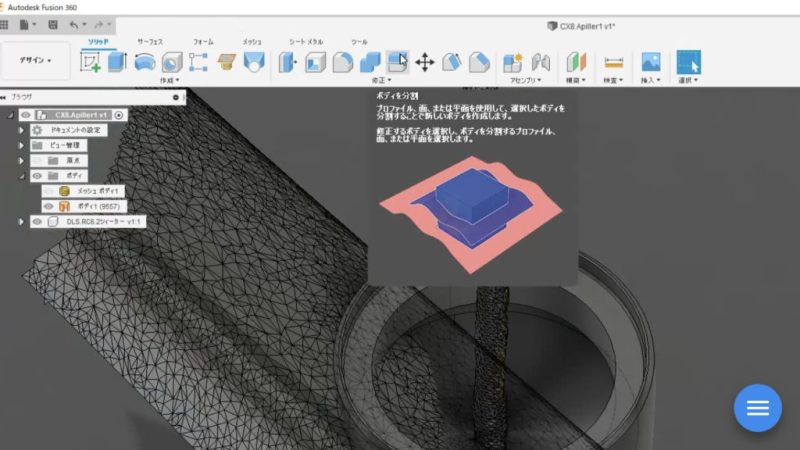Click the Construct plane icon

pos(577,62)
